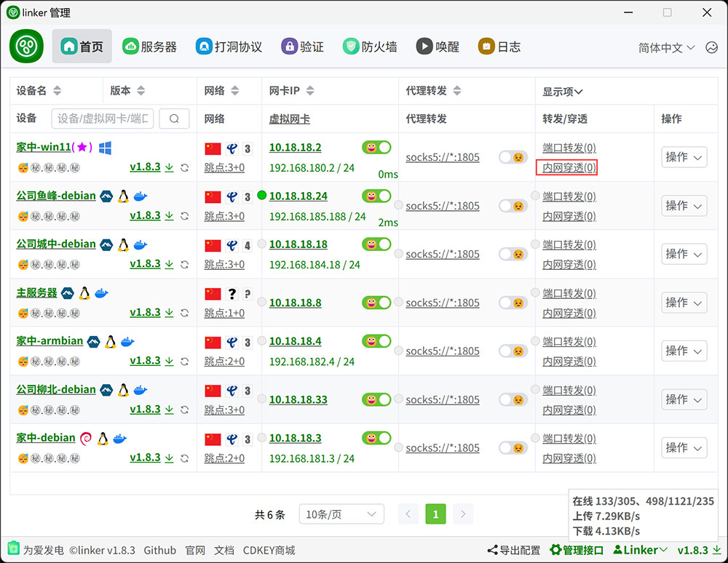The height and width of the screenshot is (563, 728).
Task: Click the search icon beside the device filter
Action: [174, 119]
